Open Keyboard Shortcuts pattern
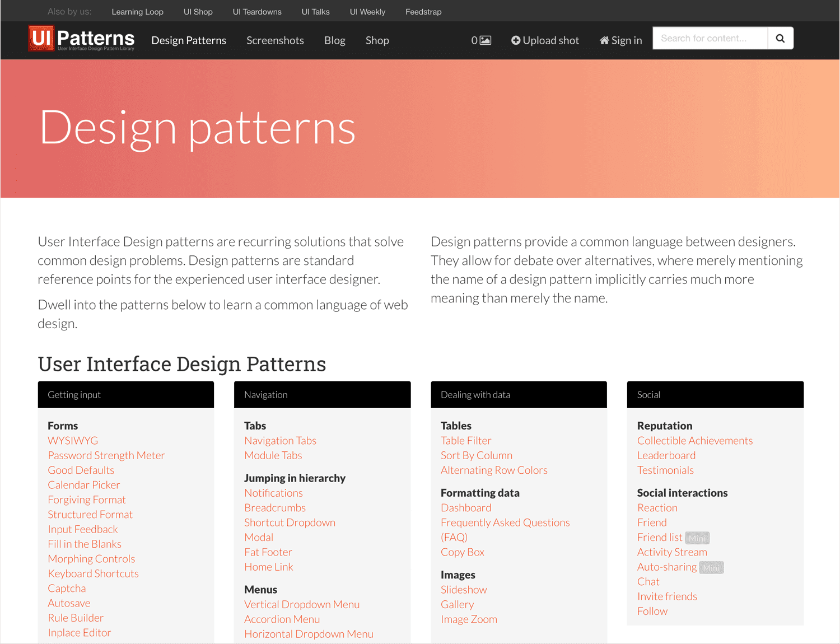Image resolution: width=840 pixels, height=644 pixels. tap(93, 573)
